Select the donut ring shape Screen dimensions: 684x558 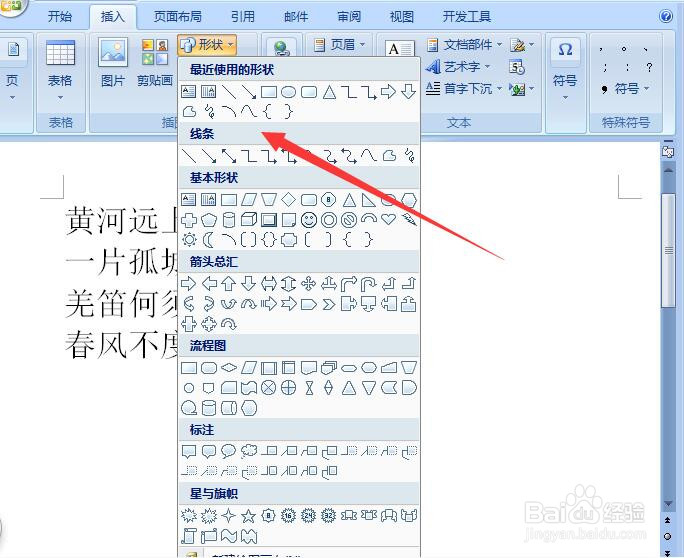pyautogui.click(x=329, y=220)
